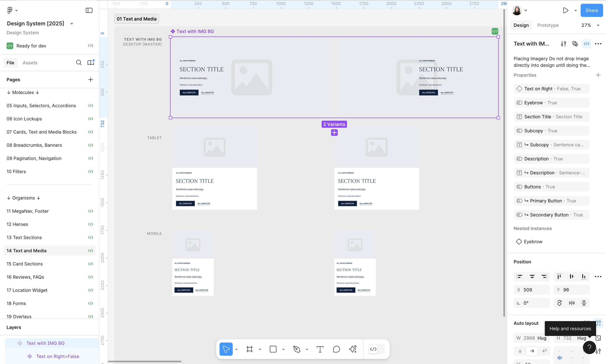Select the Text tool
Screen dimensions: 606x364
coord(320,349)
